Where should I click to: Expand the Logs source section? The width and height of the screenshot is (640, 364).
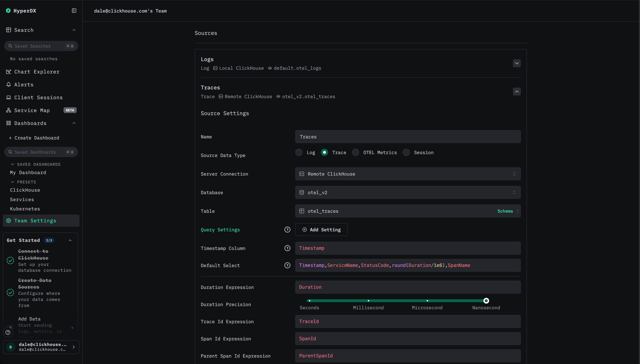(517, 63)
